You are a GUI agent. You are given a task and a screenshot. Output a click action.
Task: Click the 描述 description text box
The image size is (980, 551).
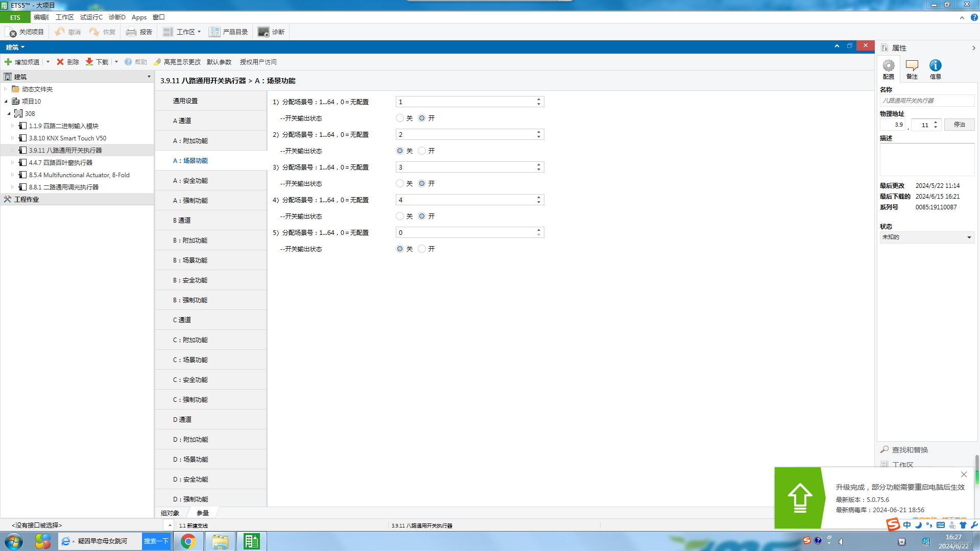927,160
